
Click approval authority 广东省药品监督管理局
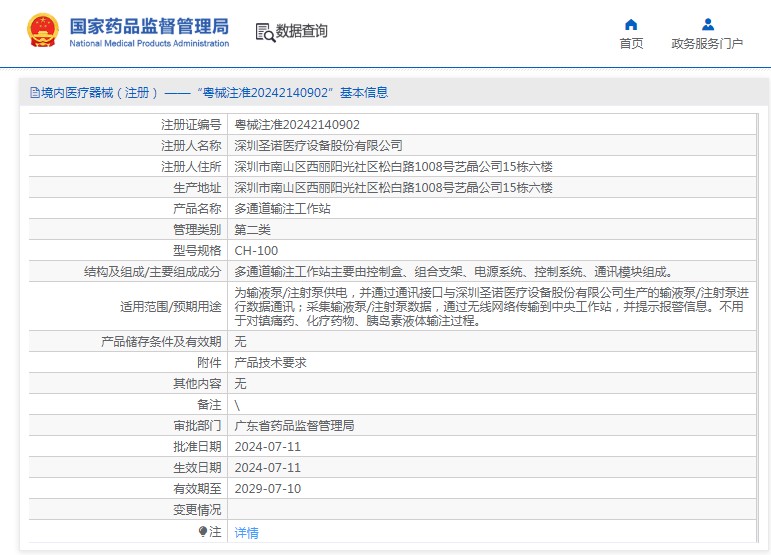tap(294, 426)
